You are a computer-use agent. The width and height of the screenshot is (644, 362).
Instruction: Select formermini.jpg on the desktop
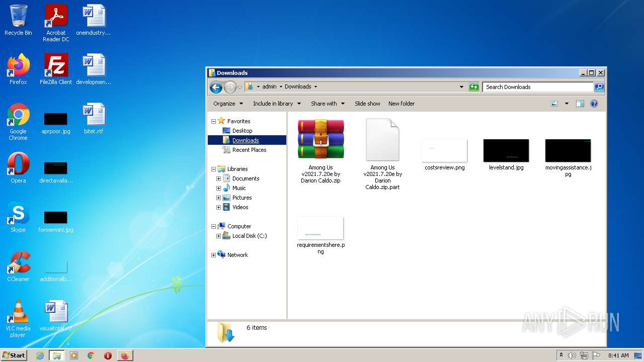pyautogui.click(x=56, y=221)
